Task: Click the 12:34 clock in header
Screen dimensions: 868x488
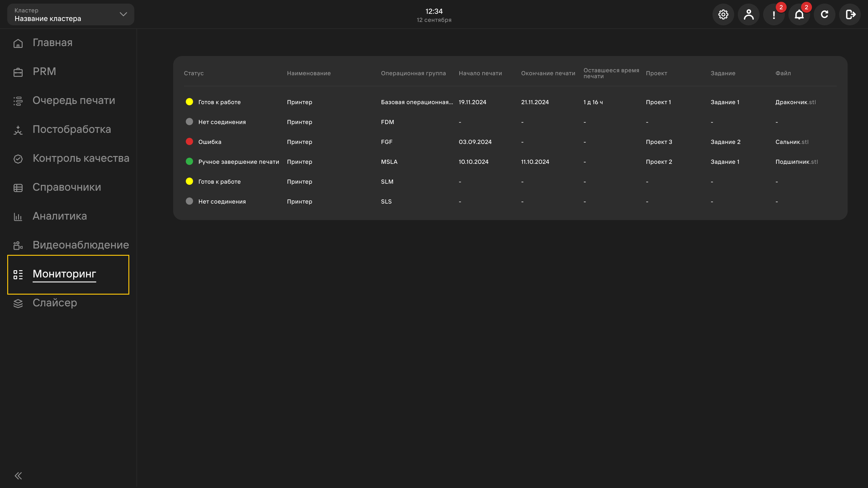Action: click(x=434, y=11)
